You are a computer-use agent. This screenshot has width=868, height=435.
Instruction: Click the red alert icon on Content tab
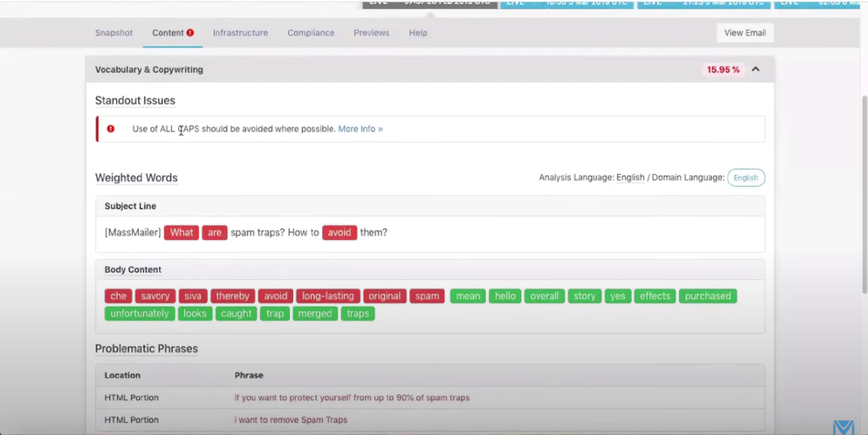tap(190, 33)
